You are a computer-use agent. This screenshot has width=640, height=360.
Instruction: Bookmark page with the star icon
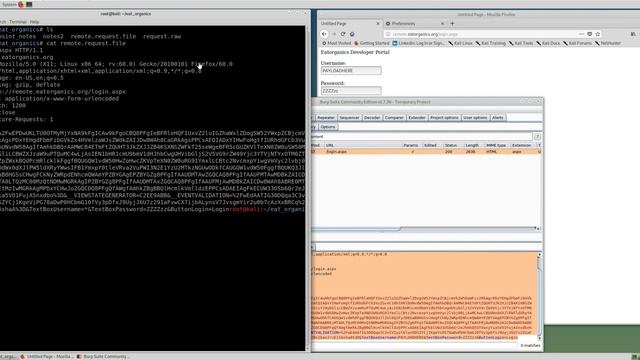coord(598,34)
